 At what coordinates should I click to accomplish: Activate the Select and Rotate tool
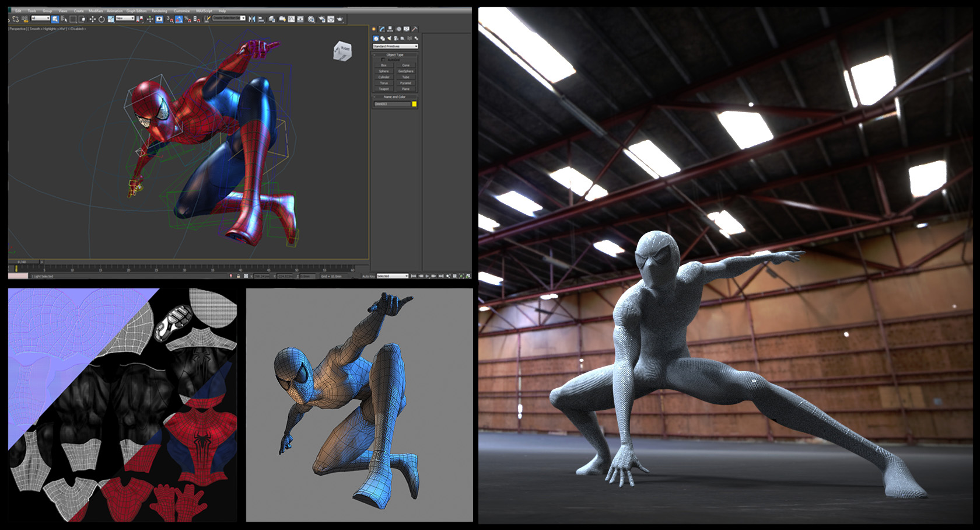101,19
